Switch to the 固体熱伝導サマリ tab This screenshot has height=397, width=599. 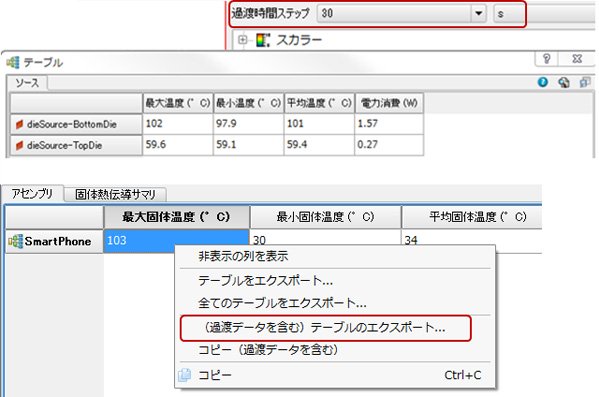click(x=115, y=194)
